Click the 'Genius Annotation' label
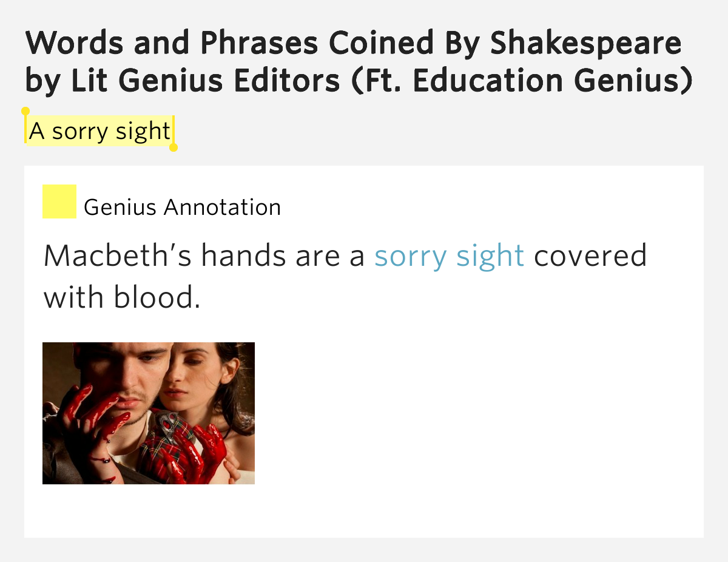Image resolution: width=728 pixels, height=562 pixels. (x=183, y=208)
